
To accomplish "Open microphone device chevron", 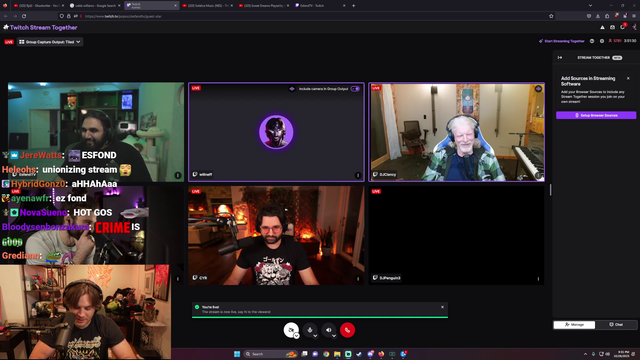I will tap(315, 336).
